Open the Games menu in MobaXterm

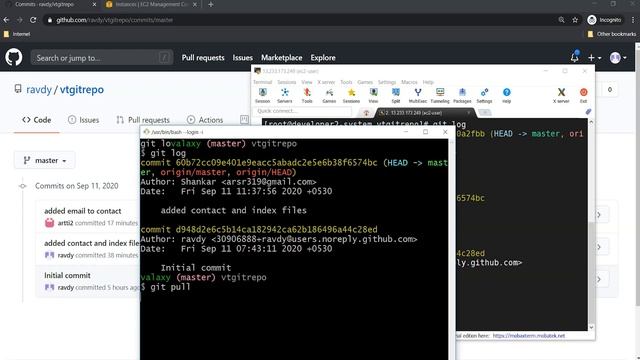tap(365, 82)
